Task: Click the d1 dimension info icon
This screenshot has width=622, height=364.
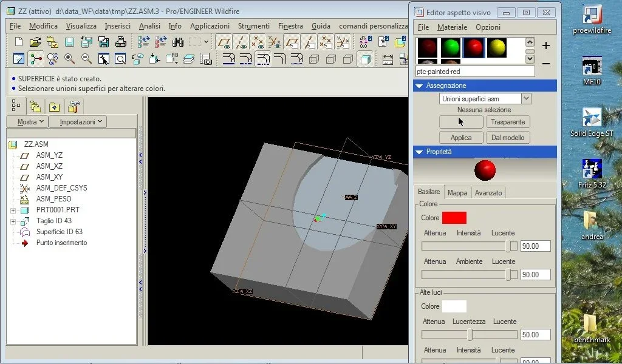Action: click(365, 42)
